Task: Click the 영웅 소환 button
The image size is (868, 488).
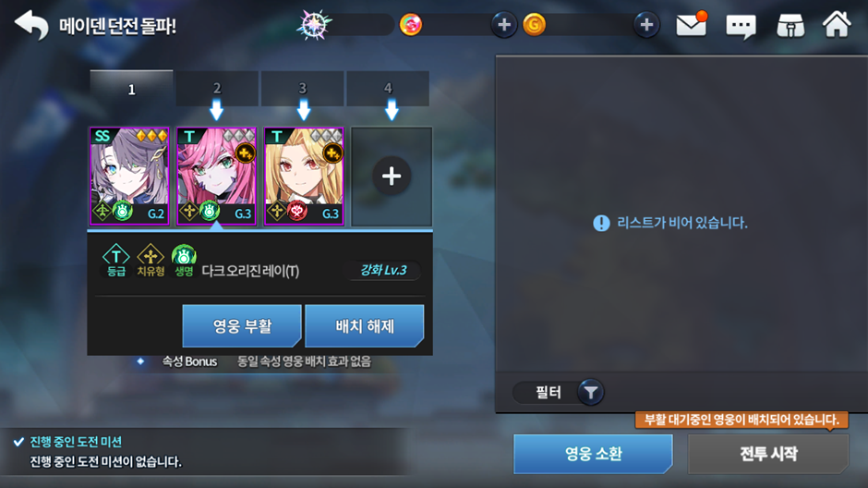Action: [x=593, y=454]
